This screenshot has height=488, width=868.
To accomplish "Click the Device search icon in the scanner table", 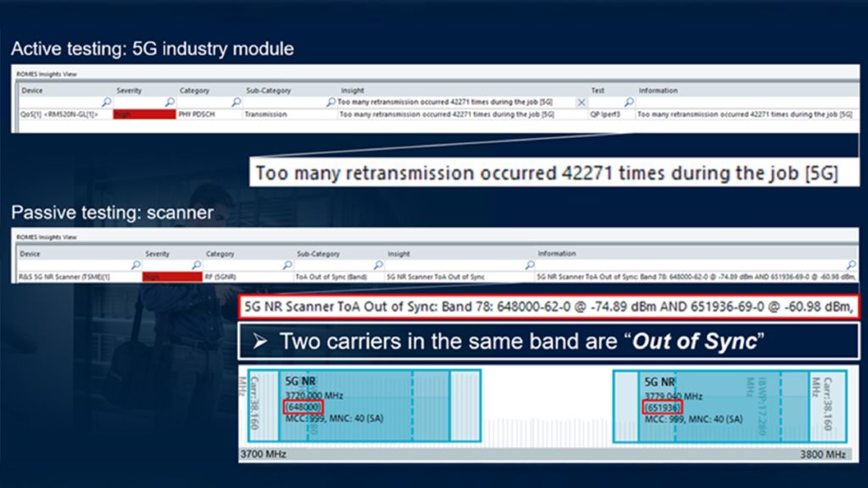I will tap(135, 264).
